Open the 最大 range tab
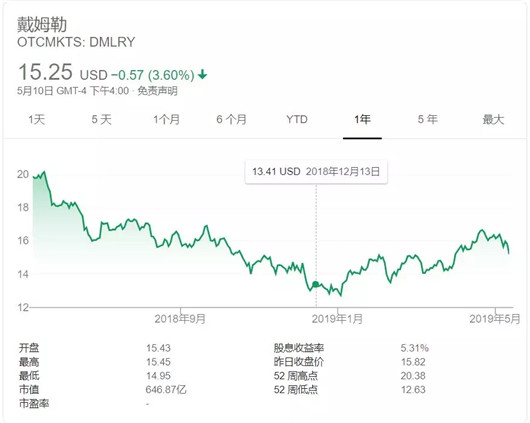The width and height of the screenshot is (530, 423). pyautogui.click(x=493, y=119)
